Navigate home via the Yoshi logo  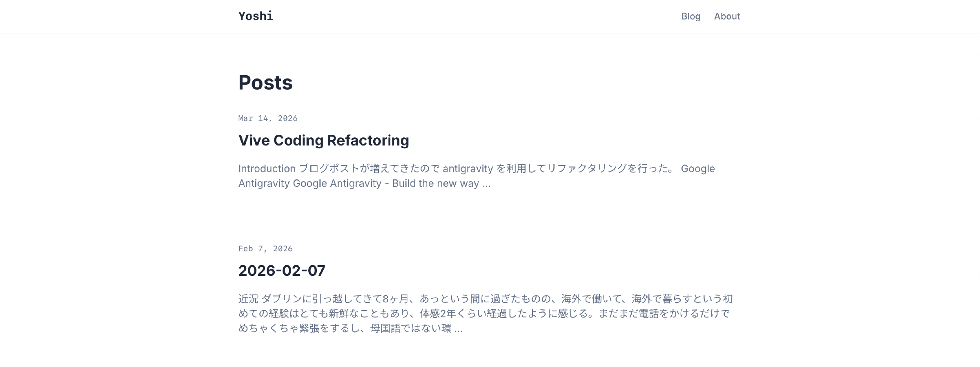(x=256, y=16)
